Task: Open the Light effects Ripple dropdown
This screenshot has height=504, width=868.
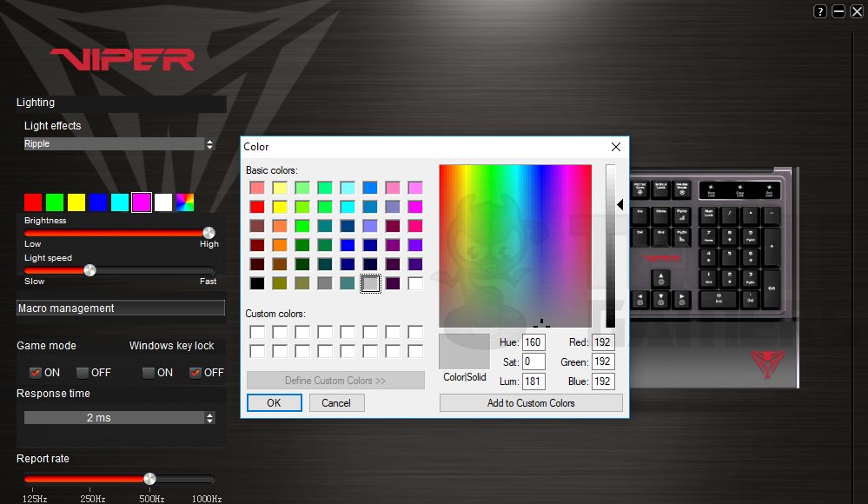Action: (x=119, y=144)
